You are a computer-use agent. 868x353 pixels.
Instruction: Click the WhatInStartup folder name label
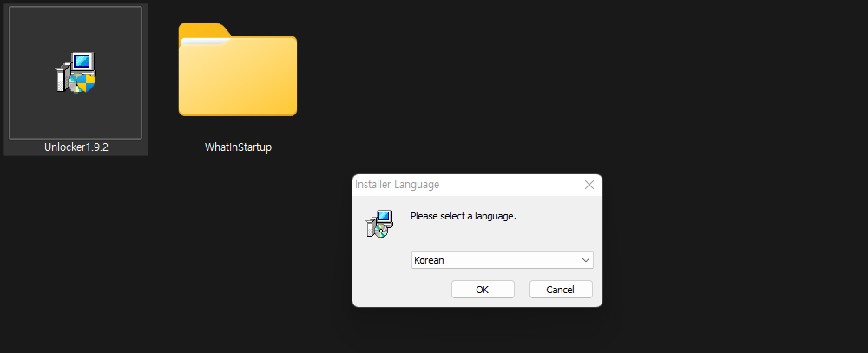click(x=238, y=147)
